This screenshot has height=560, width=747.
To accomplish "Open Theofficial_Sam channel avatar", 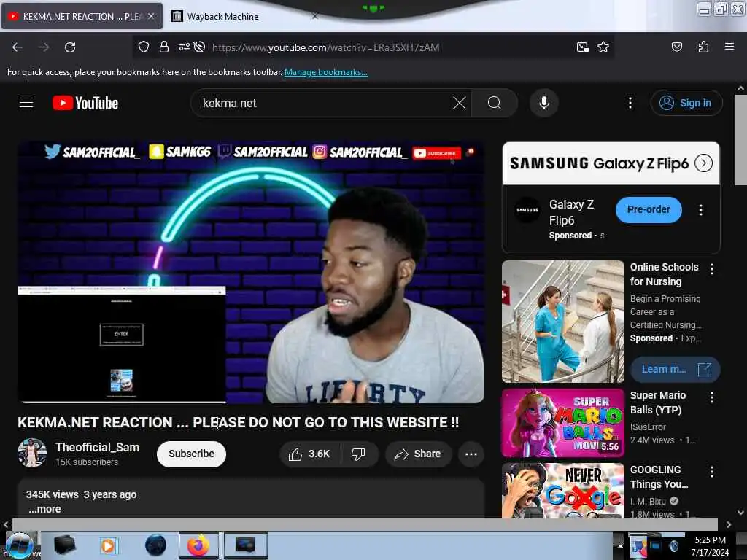I will [32, 453].
